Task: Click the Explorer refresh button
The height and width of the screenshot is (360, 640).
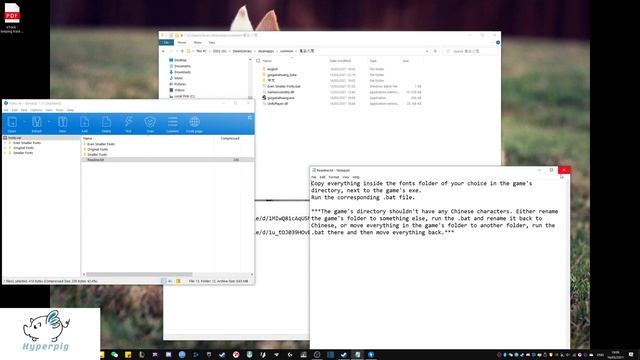Action: tap(436, 51)
